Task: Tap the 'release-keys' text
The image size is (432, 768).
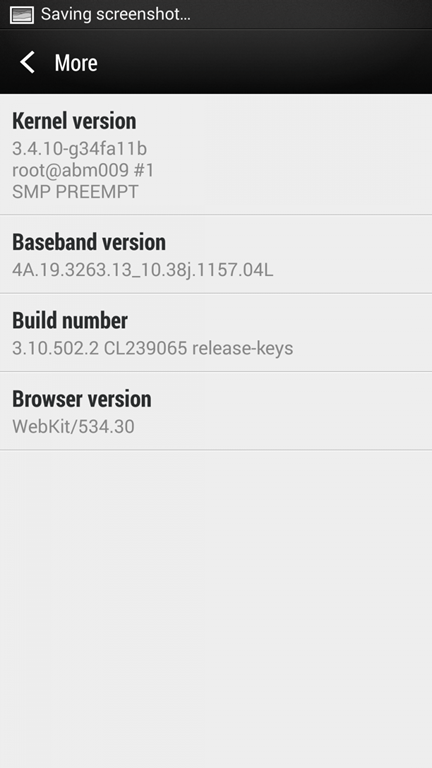Action: [242, 348]
